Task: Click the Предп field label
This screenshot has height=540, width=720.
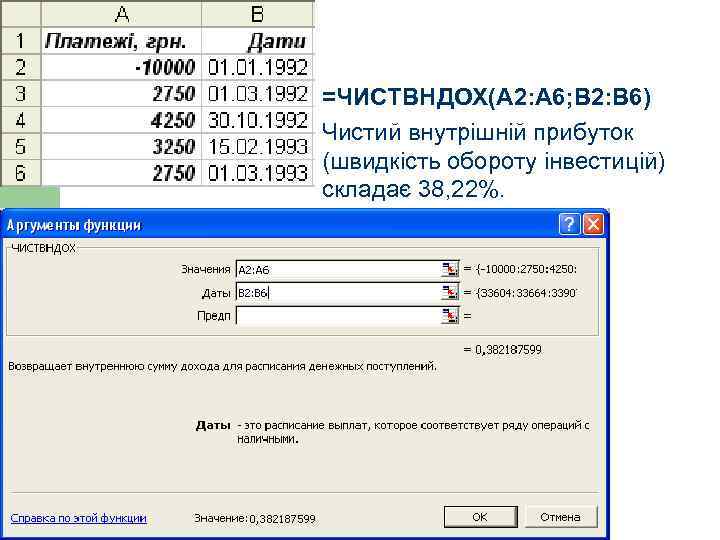Action: 214,316
